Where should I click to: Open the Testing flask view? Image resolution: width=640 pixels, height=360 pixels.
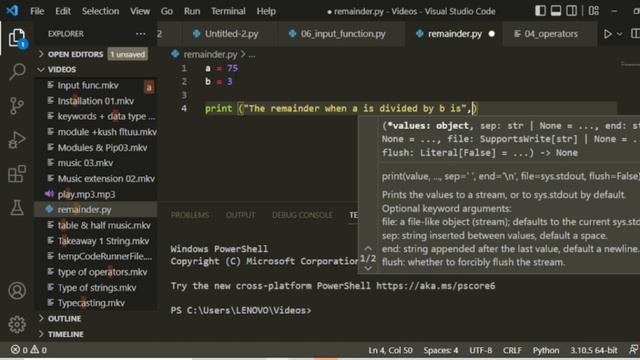(x=17, y=208)
